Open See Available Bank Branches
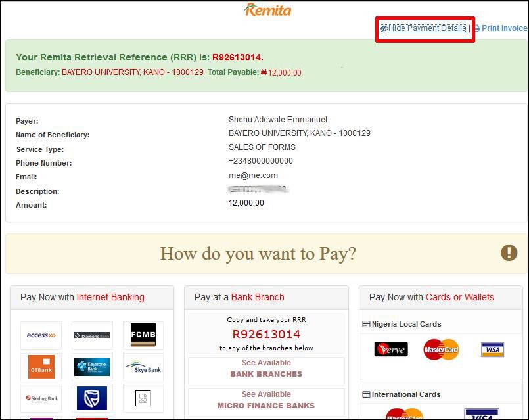The width and height of the screenshot is (529, 420). [266, 371]
